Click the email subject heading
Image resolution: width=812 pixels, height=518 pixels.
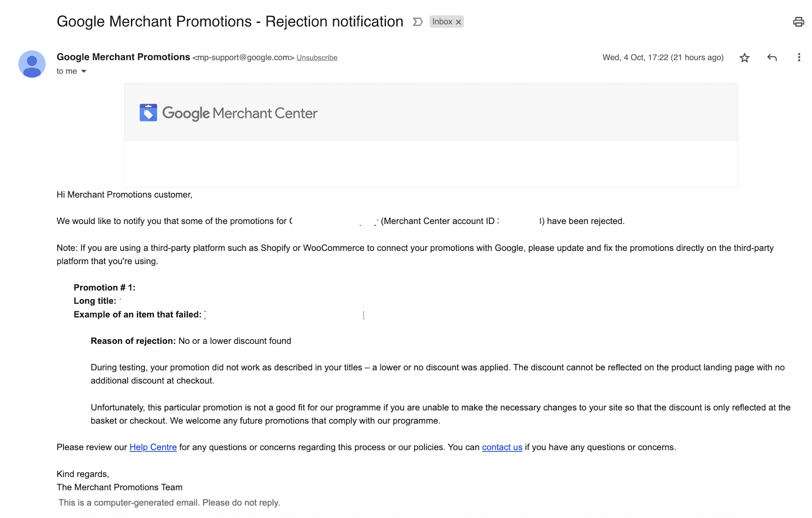click(x=230, y=22)
